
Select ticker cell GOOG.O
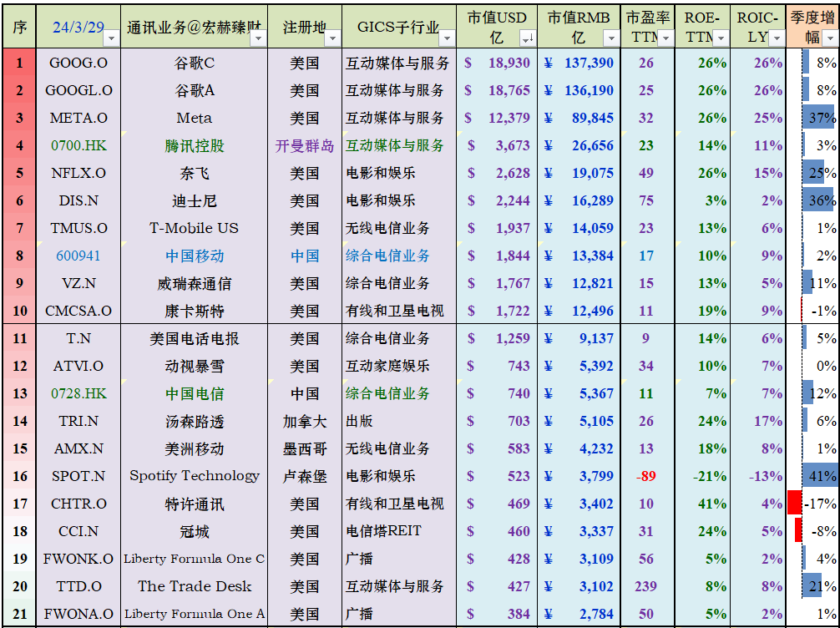pyautogui.click(x=78, y=63)
